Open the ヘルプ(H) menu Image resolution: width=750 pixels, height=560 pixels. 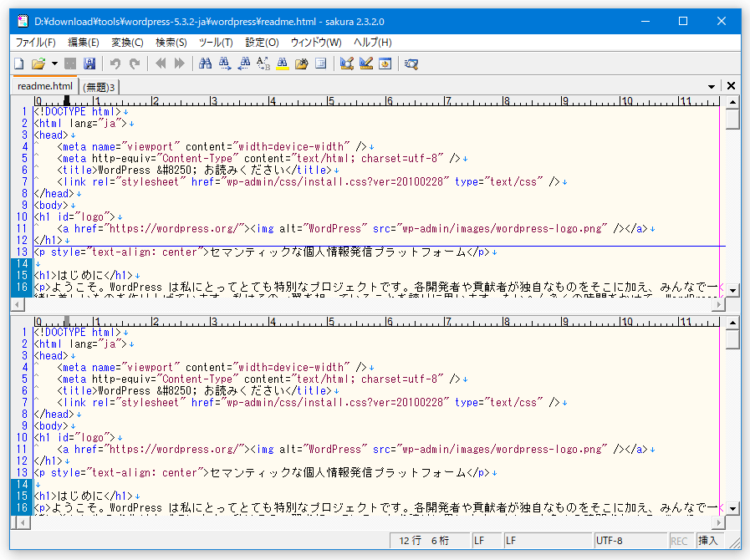point(373,43)
